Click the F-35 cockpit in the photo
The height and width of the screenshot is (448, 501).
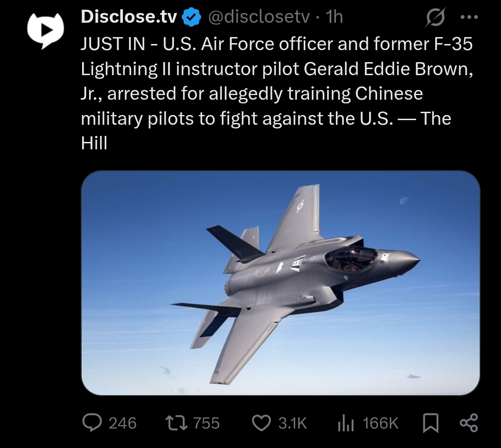351,259
